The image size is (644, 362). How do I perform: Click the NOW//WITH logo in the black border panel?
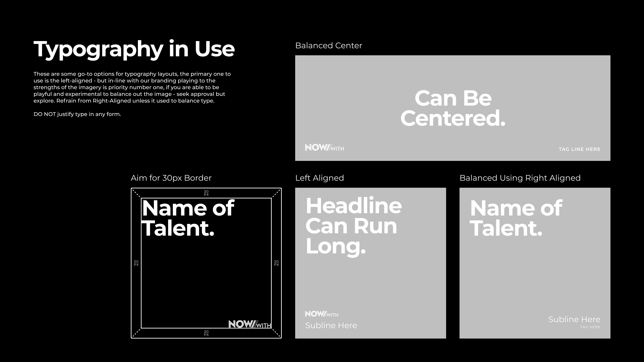[x=250, y=324]
